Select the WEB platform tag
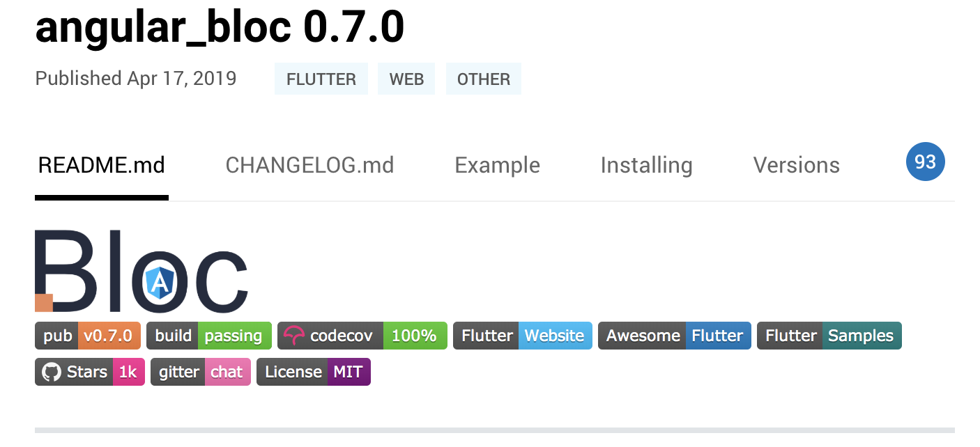980x447 pixels. pyautogui.click(x=406, y=79)
